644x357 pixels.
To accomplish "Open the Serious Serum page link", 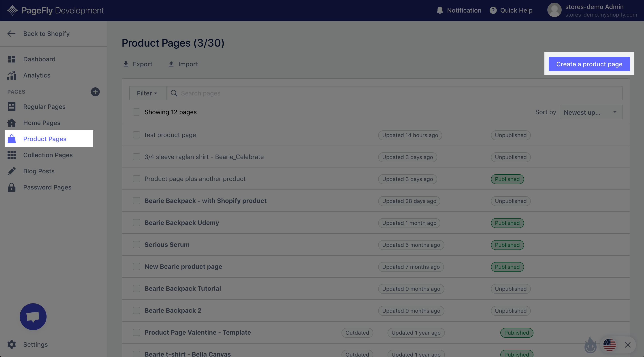I will 167,244.
